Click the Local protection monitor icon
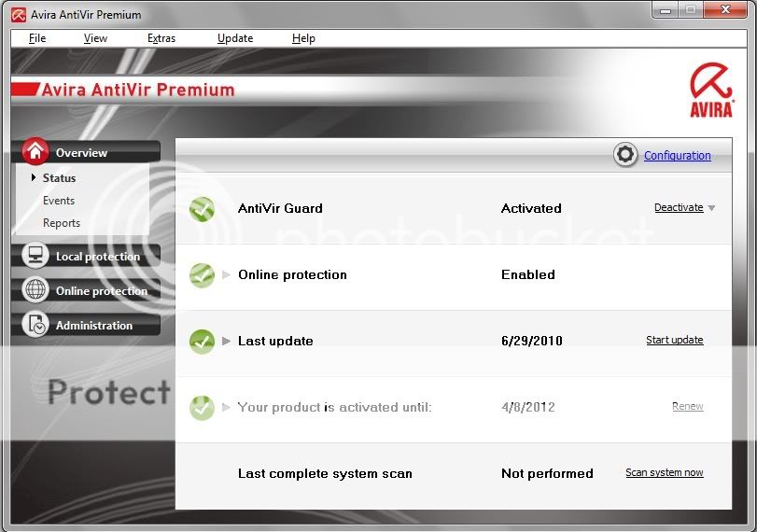 35,255
